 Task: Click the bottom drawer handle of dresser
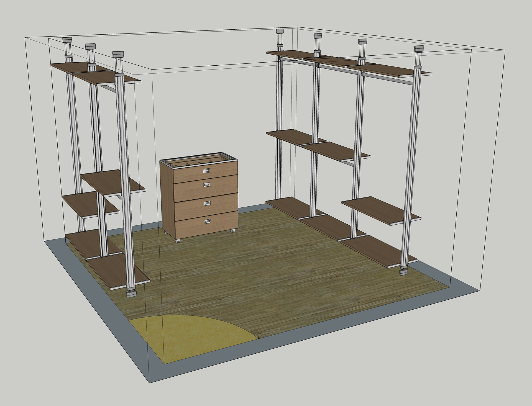pyautogui.click(x=207, y=221)
